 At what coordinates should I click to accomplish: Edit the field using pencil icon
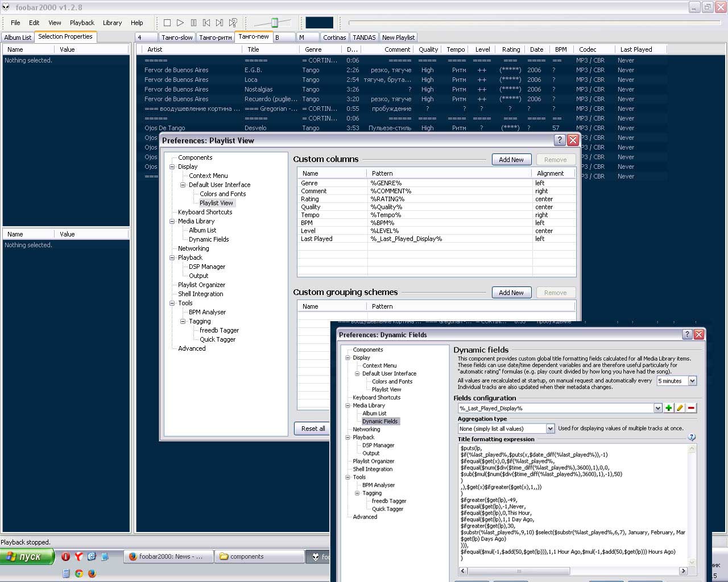click(680, 408)
